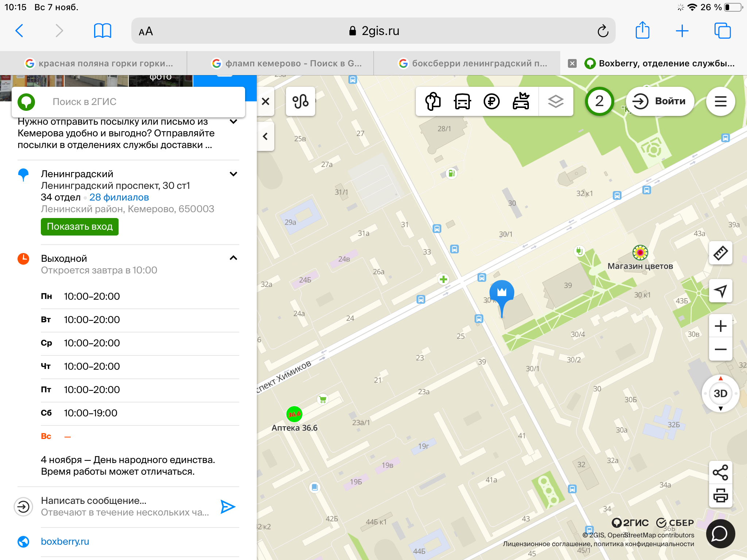
Task: Print the map
Action: 720,496
